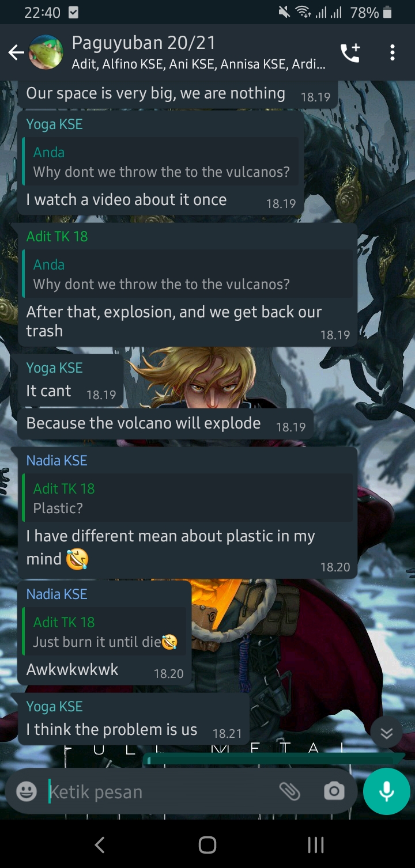The image size is (415, 868).
Task: Tap the quoted vulcanos message in Yoga's reply
Action: click(x=160, y=162)
